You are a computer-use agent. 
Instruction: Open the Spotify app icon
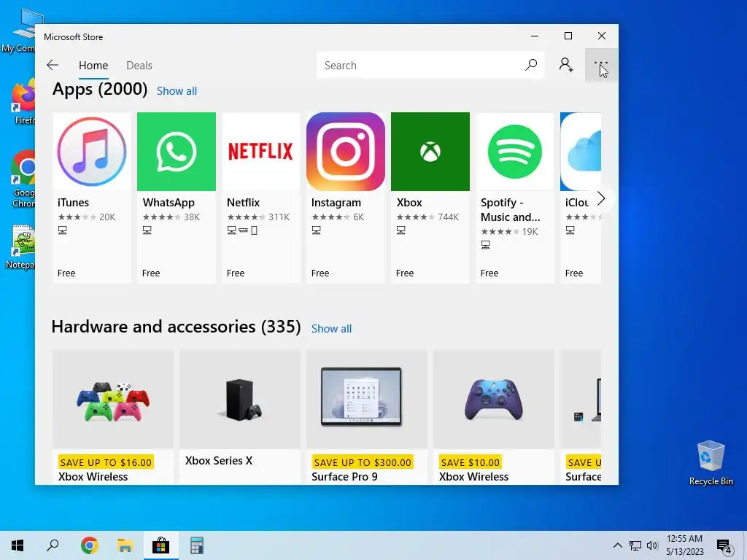tap(515, 152)
